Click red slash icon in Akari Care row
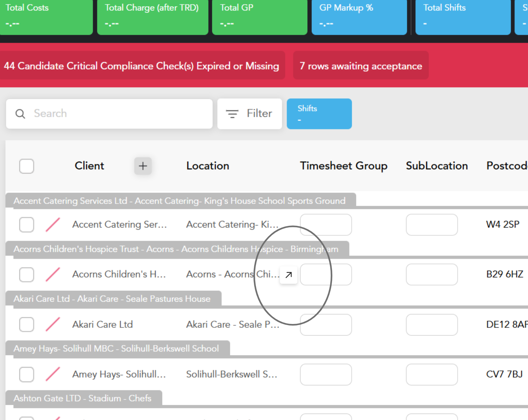Viewport: 528px width, 420px height. pos(53,324)
